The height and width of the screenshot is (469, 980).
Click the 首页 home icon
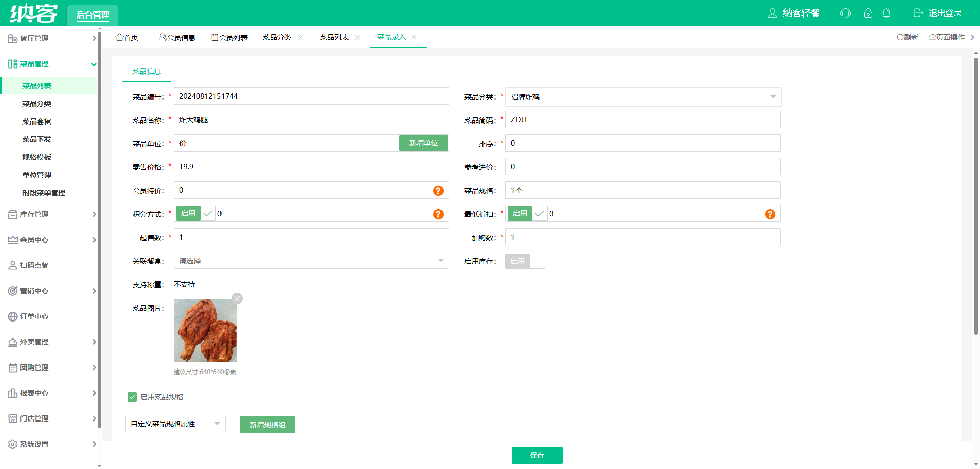point(119,37)
